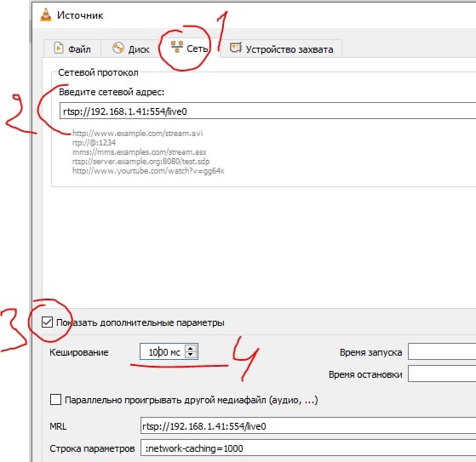Enable Параллельно проигрывать другой медиафайл checkbox
Screen dimensions: 476x462
click(55, 400)
